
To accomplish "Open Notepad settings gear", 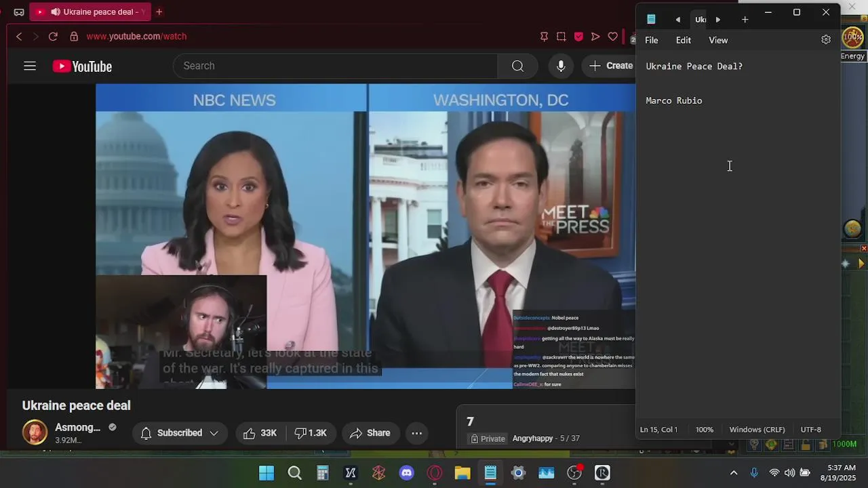I will pos(826,40).
